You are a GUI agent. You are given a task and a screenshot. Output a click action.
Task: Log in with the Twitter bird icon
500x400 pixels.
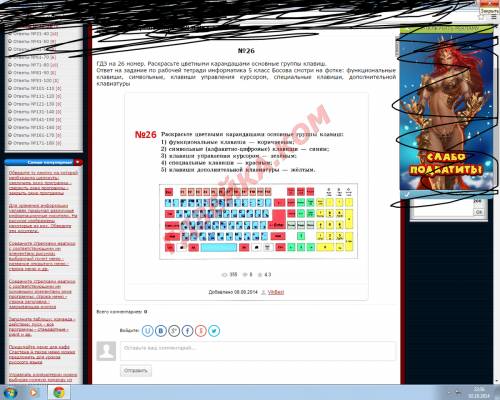pyautogui.click(x=214, y=331)
